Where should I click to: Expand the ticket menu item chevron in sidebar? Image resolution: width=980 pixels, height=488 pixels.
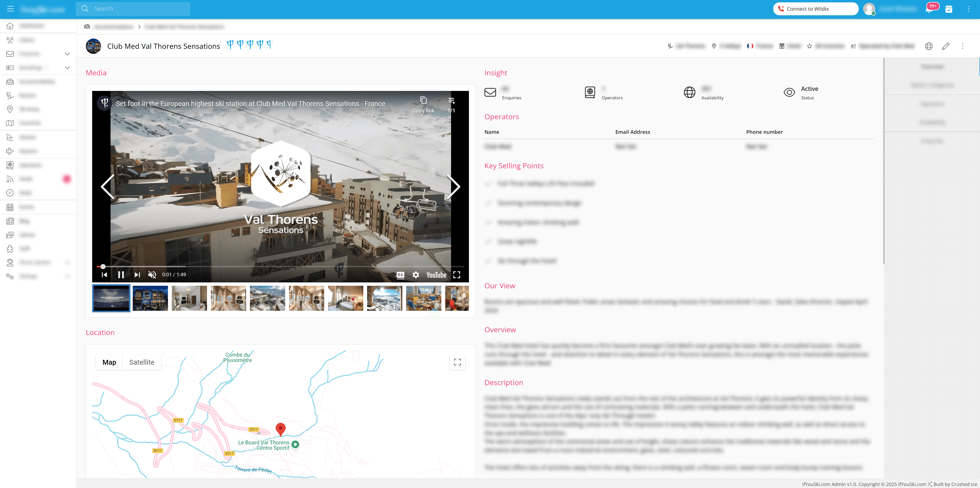pyautogui.click(x=67, y=67)
